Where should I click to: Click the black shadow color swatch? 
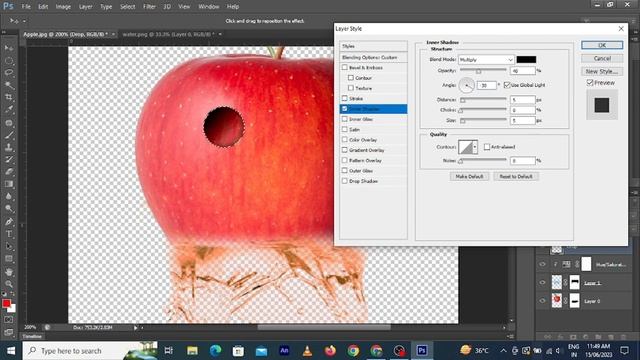pos(526,60)
